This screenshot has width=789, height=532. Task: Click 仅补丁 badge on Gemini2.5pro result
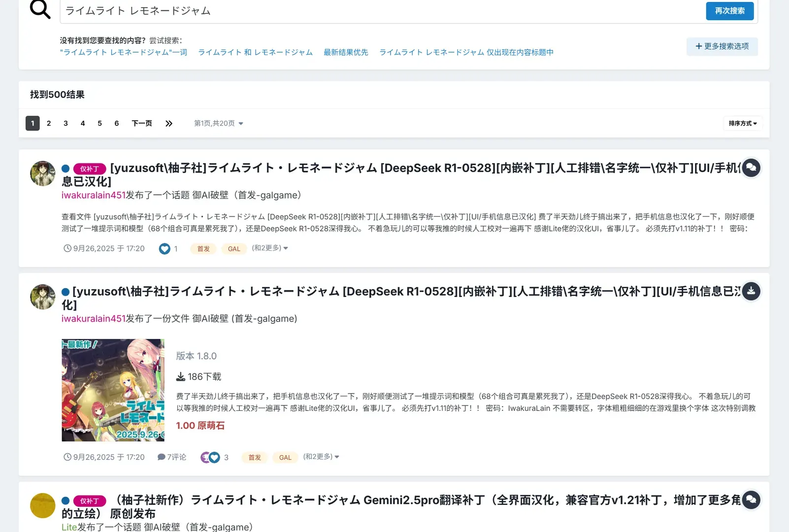pyautogui.click(x=90, y=501)
